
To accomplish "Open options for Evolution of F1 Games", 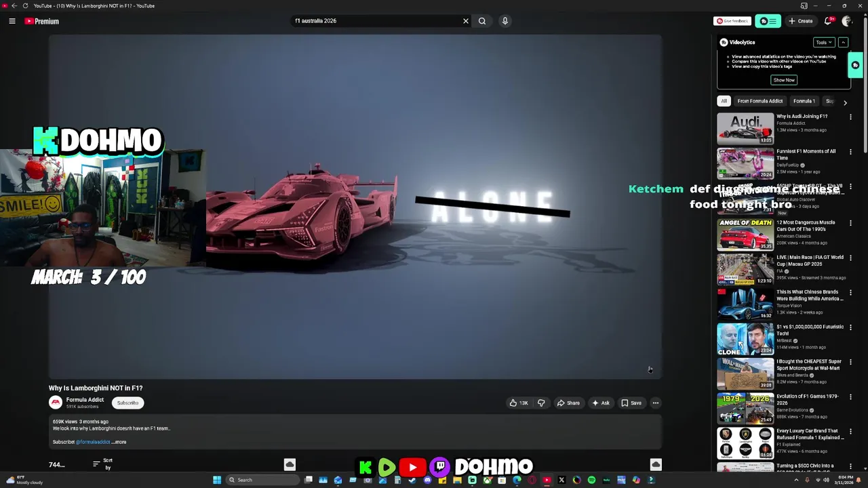I will tap(850, 396).
